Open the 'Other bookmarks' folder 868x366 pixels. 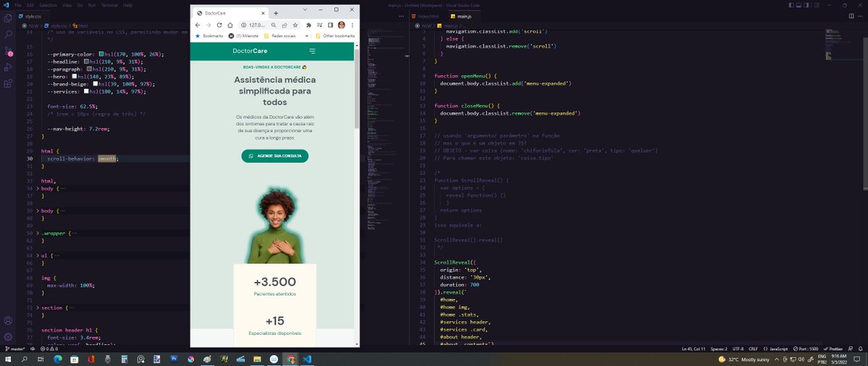pyautogui.click(x=335, y=35)
